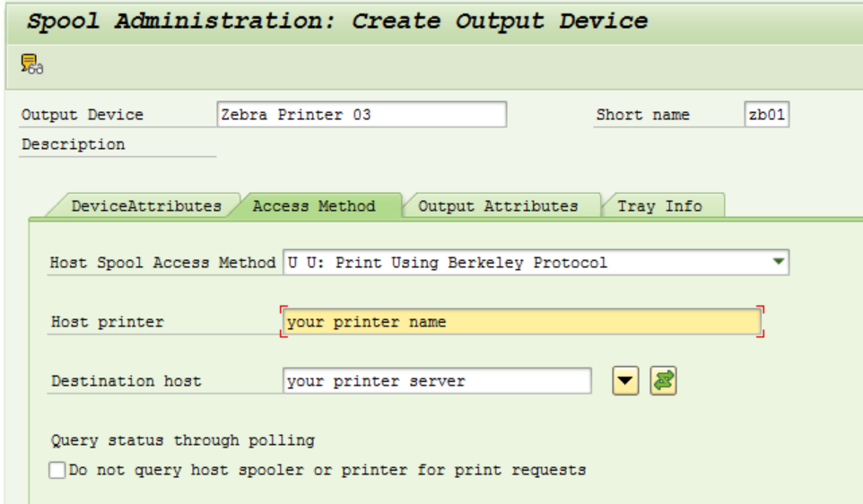Click into the Host printer field
Screen dimensions: 863x504
pyautogui.click(x=522, y=322)
